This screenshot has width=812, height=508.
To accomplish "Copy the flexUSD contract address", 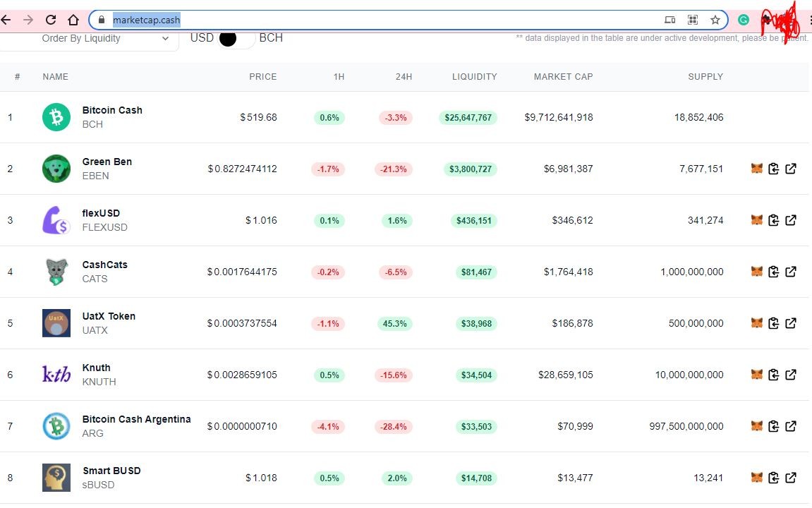I will [774, 220].
